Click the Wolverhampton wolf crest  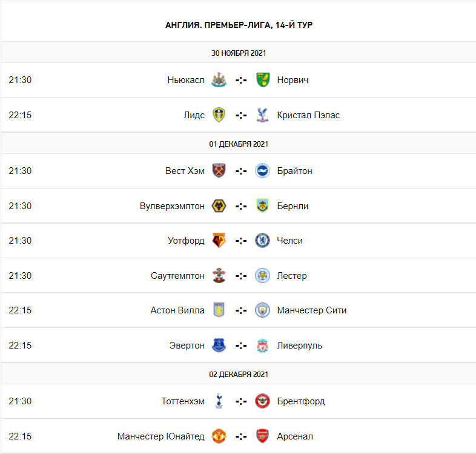[x=219, y=206]
